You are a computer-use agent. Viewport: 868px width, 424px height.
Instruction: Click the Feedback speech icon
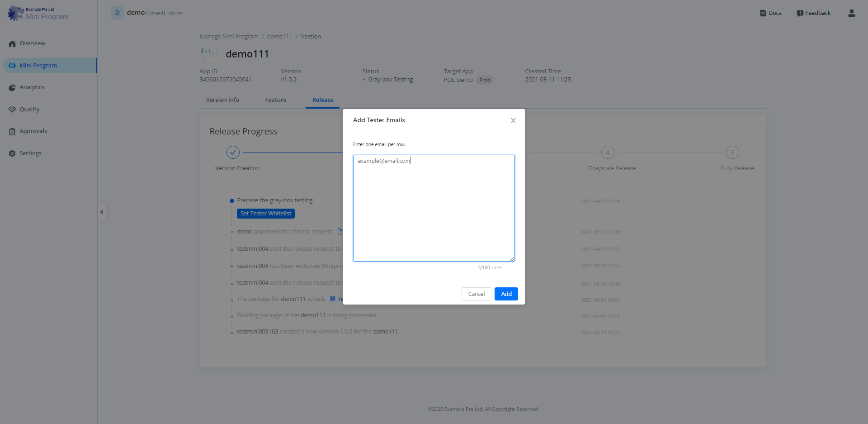tap(800, 13)
